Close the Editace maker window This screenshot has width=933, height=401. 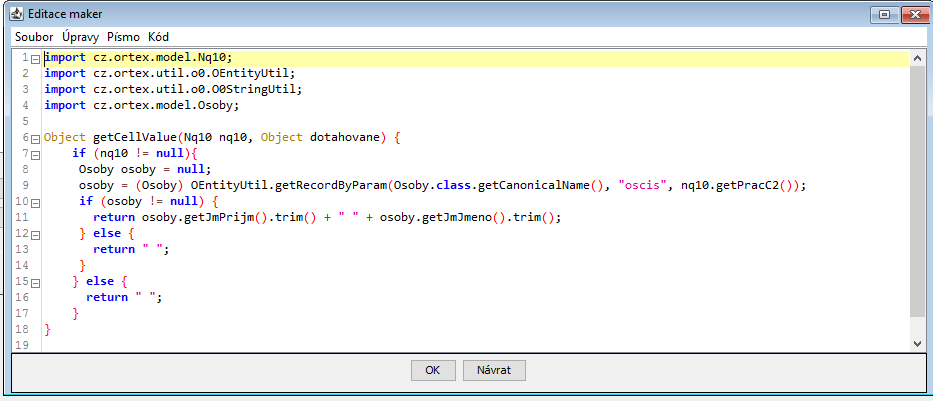915,15
